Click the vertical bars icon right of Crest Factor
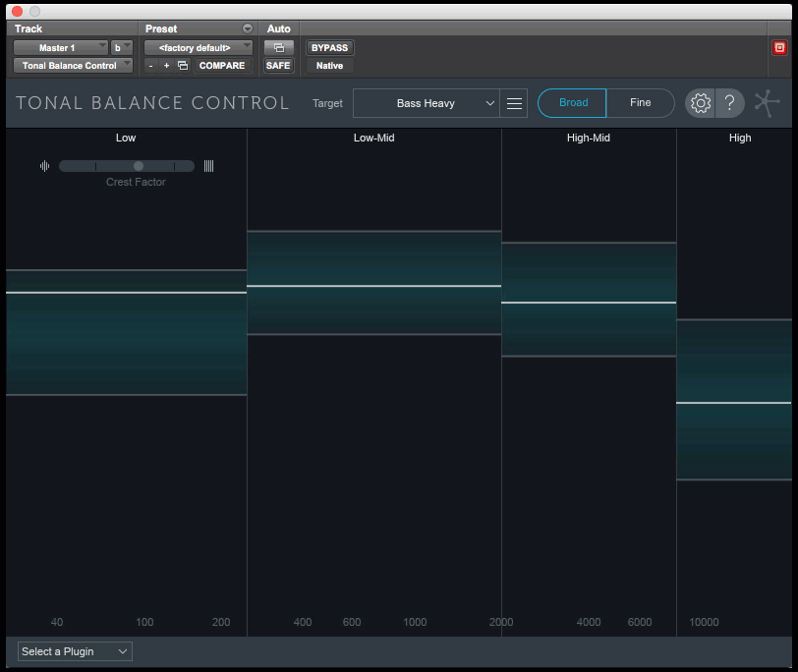The width and height of the screenshot is (798, 672). coord(208,166)
